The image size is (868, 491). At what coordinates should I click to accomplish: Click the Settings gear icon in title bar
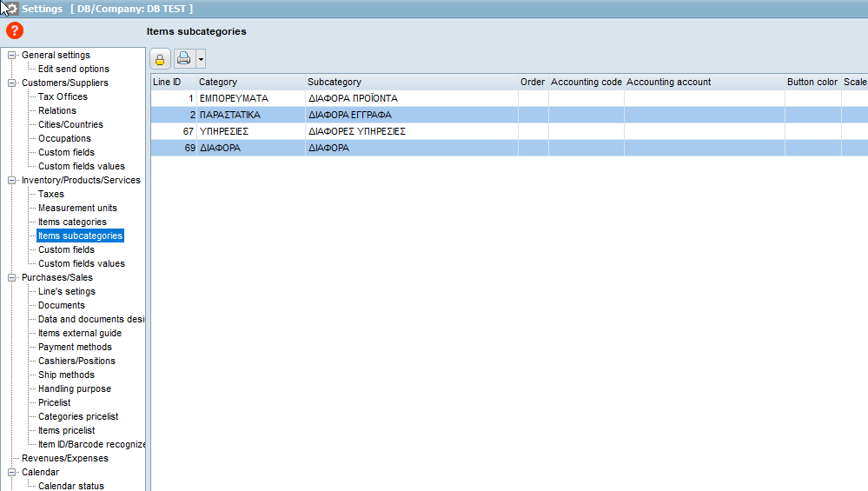tap(10, 9)
